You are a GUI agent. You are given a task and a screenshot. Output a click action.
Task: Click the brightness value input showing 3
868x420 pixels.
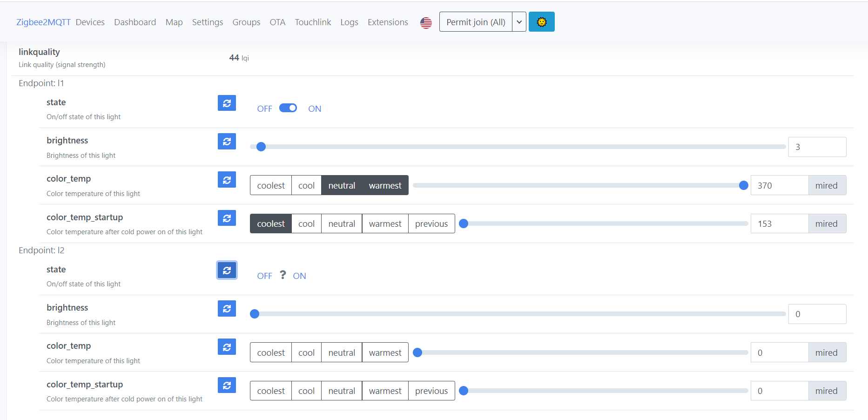pos(817,147)
